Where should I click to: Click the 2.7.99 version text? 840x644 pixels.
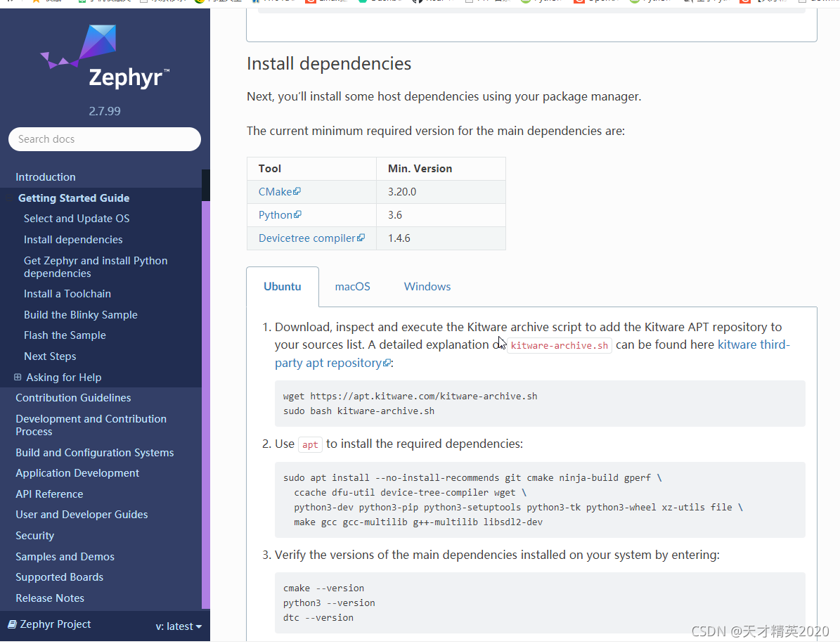click(105, 112)
